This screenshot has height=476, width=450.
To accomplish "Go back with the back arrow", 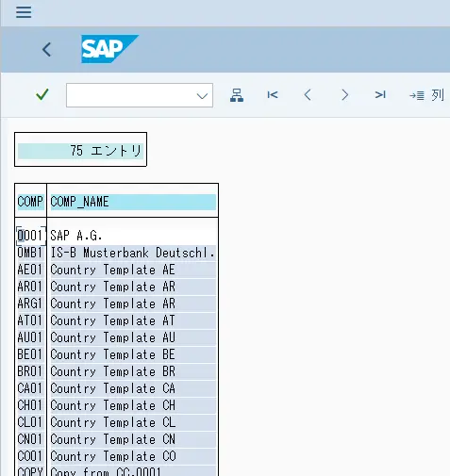I will [46, 49].
